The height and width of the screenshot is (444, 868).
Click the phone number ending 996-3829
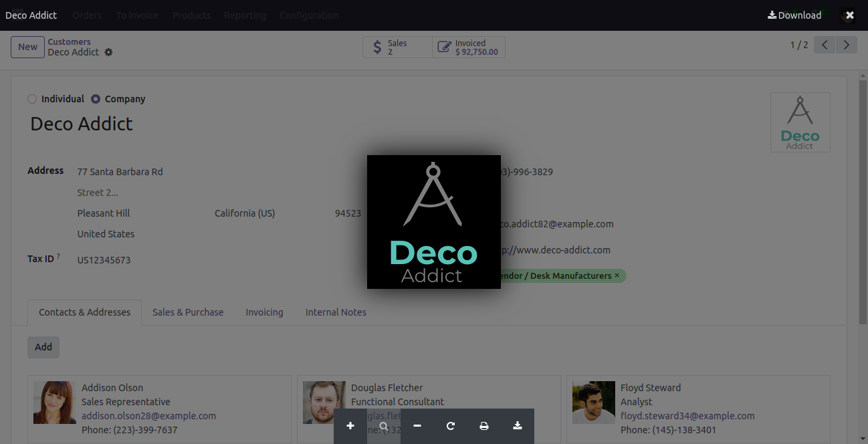point(527,172)
